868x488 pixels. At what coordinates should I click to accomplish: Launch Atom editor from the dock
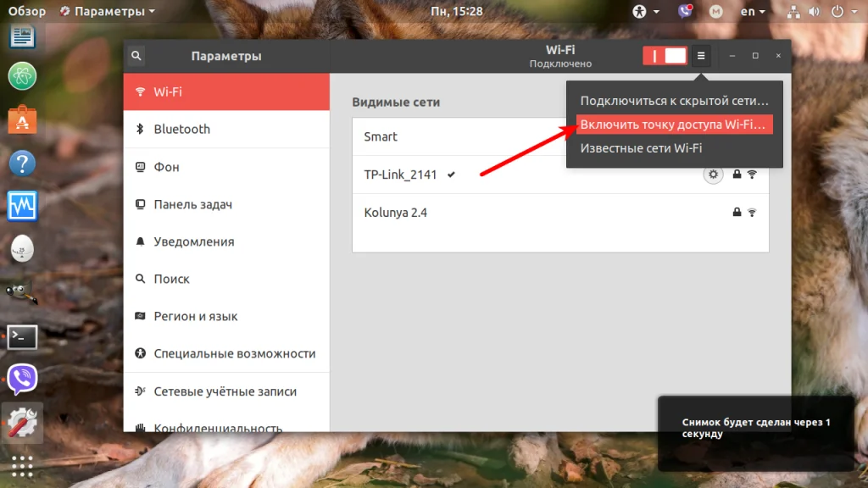[x=22, y=75]
